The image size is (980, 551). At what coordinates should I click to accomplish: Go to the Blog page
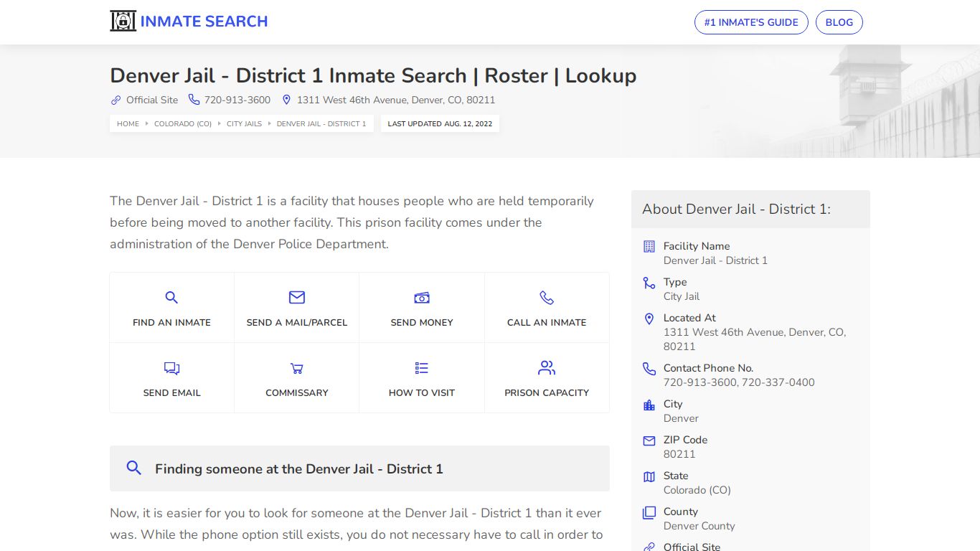click(x=839, y=22)
